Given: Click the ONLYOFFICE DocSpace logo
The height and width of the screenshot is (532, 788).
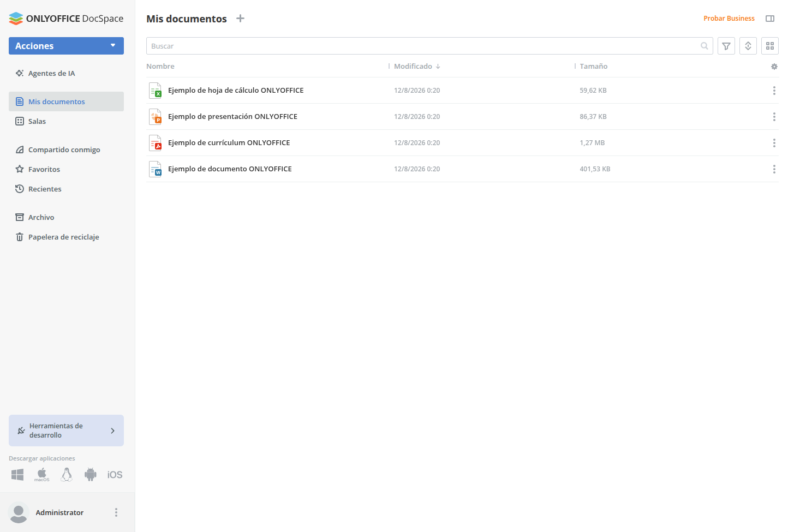Looking at the screenshot, I should pyautogui.click(x=66, y=19).
